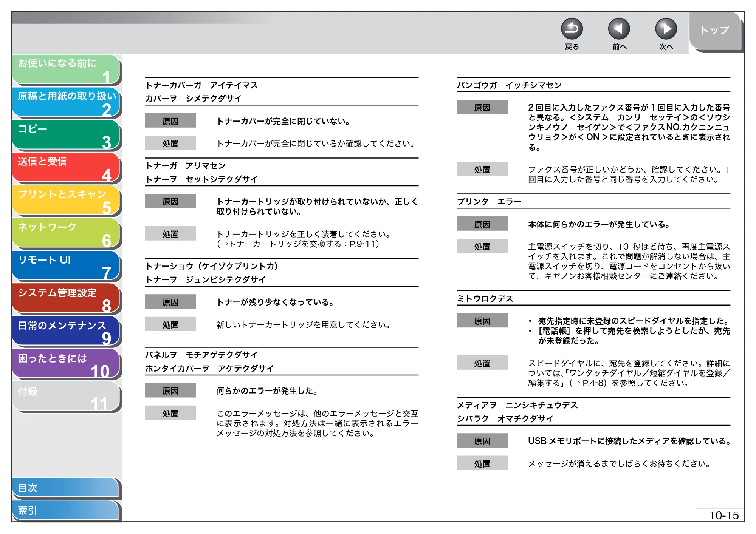Open chapter 1 お使いになる前に
756x534 pixels.
[66, 69]
